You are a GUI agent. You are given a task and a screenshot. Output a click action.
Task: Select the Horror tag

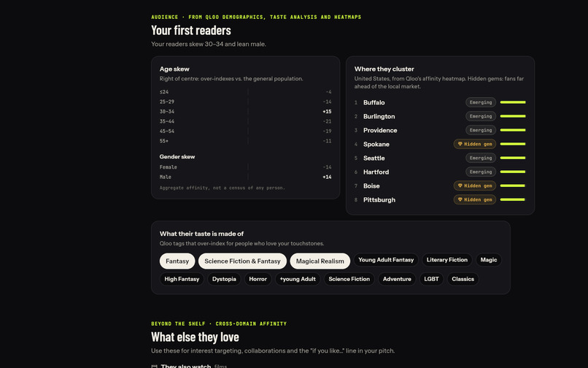(258, 279)
